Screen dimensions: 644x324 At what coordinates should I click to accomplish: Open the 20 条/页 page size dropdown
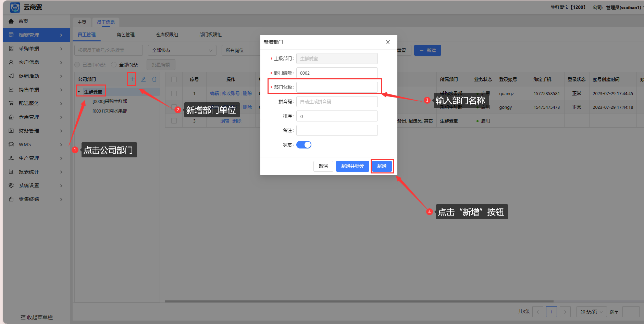click(592, 312)
